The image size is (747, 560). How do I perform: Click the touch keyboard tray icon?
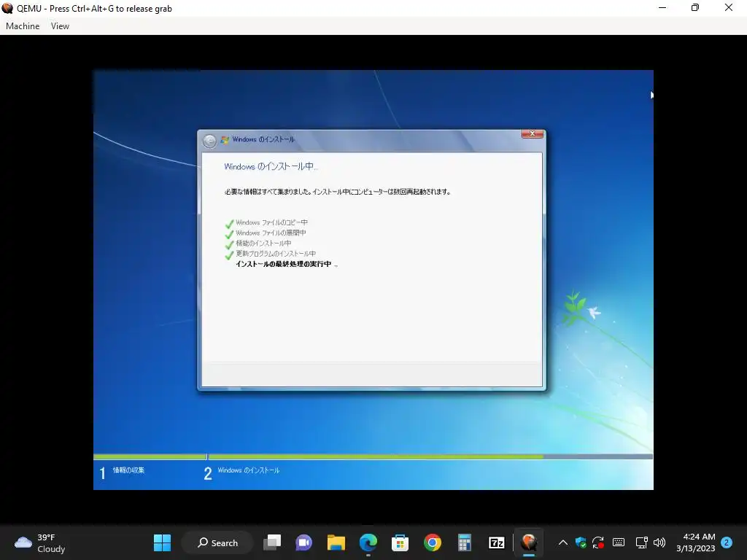pos(619,542)
